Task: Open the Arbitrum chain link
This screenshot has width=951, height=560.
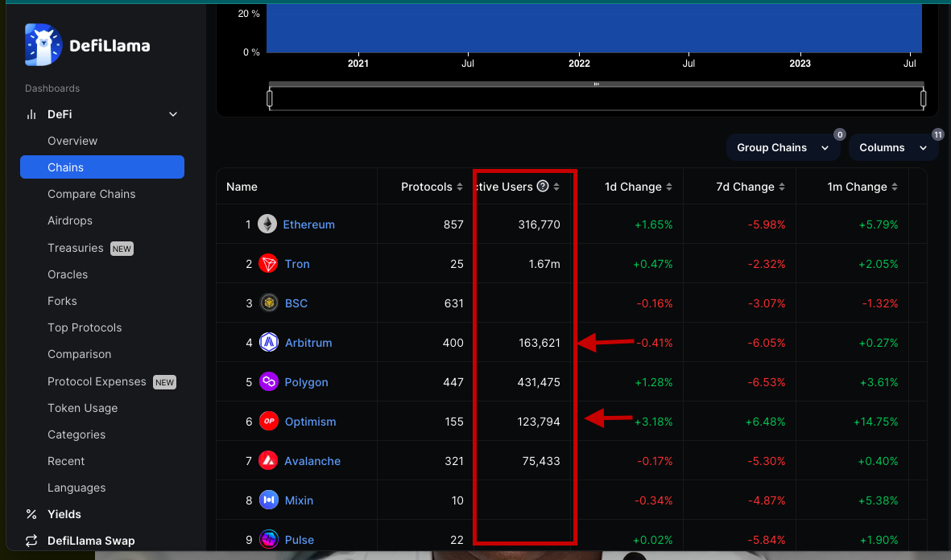Action: tap(308, 343)
